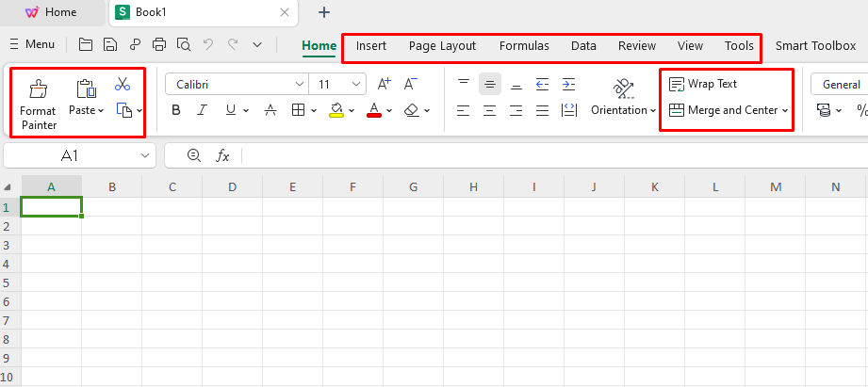Viewport: 868px width, 387px height.
Task: Open the Smart Toolbox tab
Action: tap(815, 46)
